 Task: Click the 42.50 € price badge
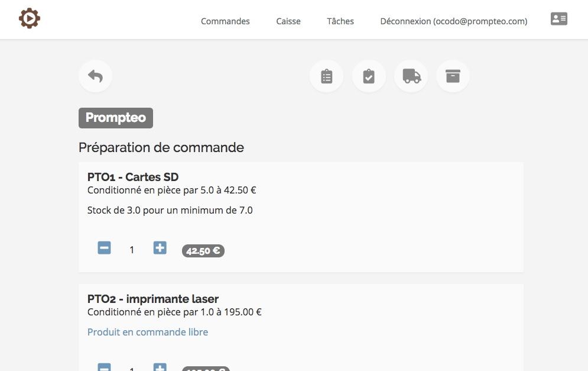pos(203,251)
